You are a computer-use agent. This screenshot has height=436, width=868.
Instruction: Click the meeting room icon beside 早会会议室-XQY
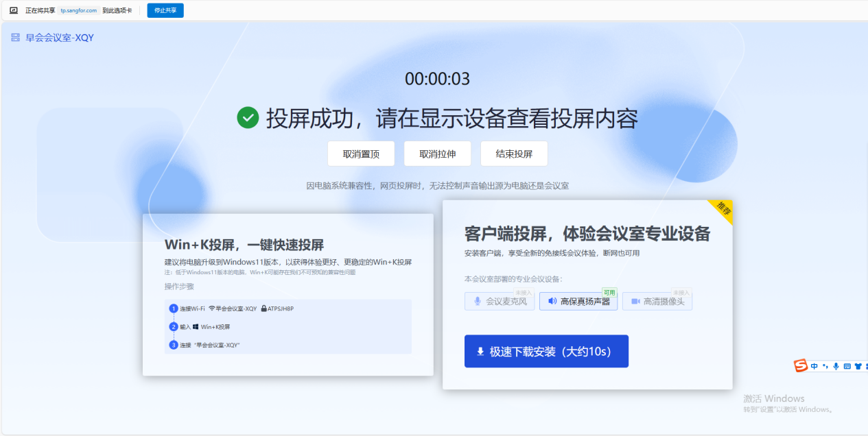point(15,38)
